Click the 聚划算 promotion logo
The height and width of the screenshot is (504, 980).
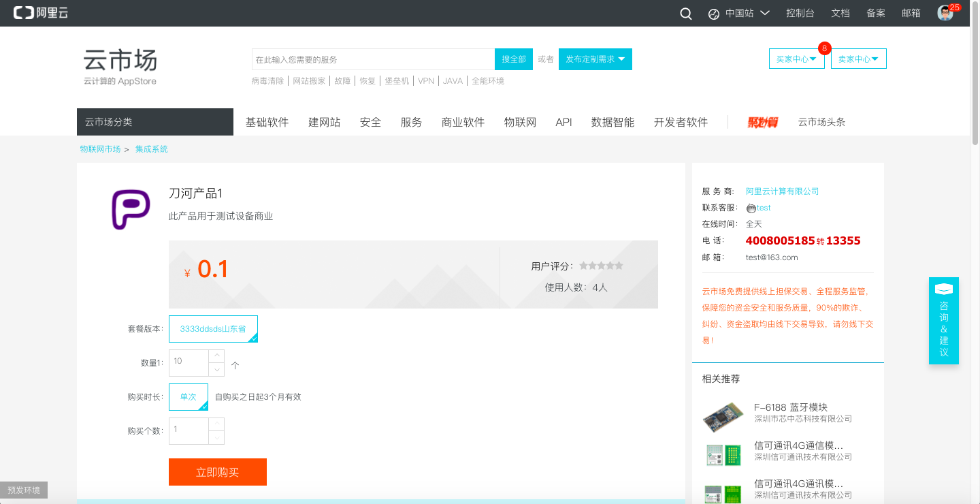(x=762, y=123)
